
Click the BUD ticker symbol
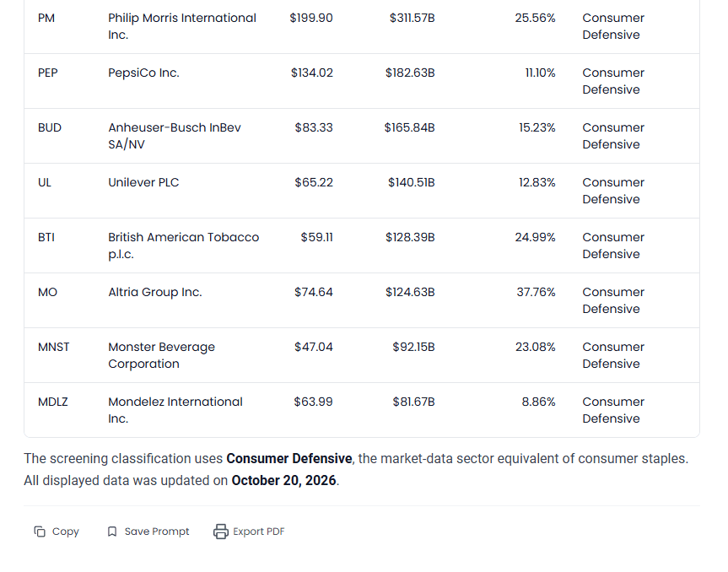pos(50,127)
